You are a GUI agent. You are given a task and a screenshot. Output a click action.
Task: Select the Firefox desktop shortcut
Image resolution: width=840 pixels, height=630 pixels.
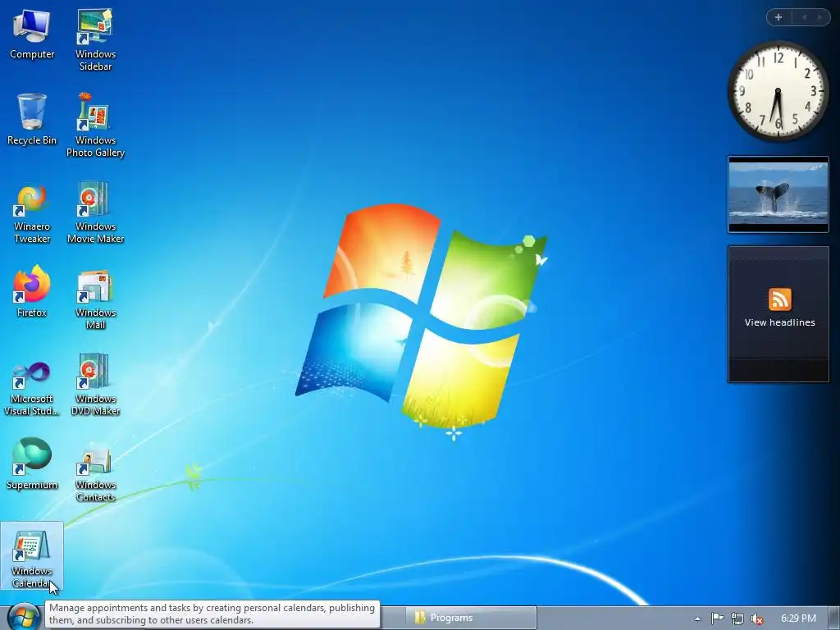32,291
